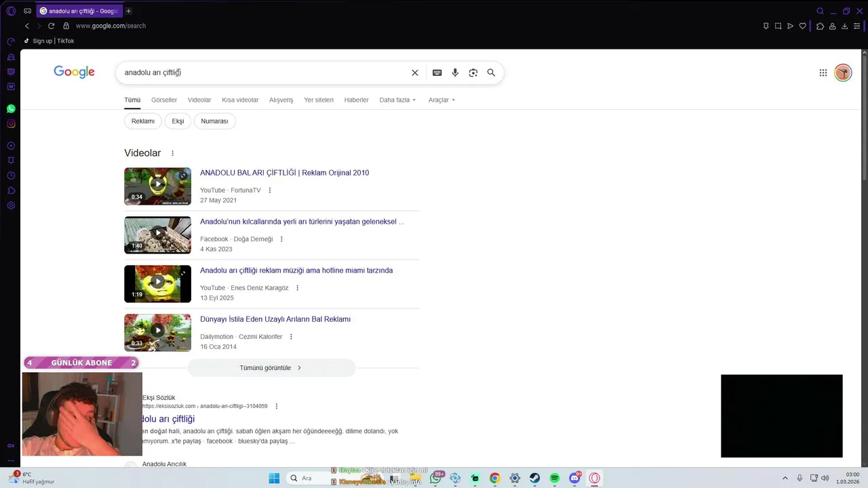Open the sidebar Player icon
The height and width of the screenshot is (488, 868).
(11, 146)
